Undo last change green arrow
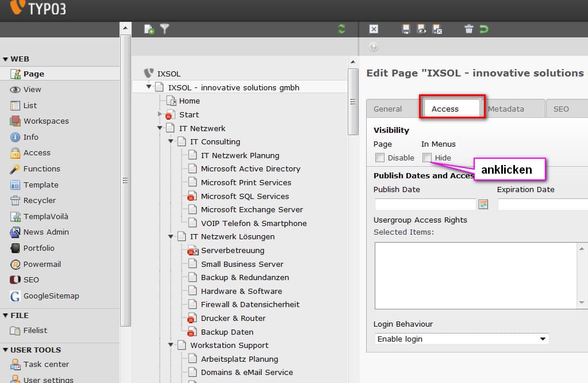The width and height of the screenshot is (588, 383). pos(484,29)
